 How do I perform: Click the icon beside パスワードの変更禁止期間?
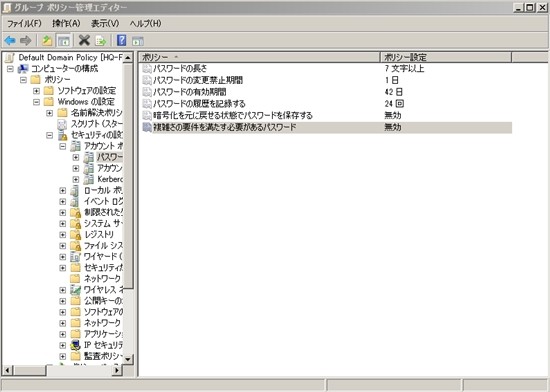coord(147,80)
